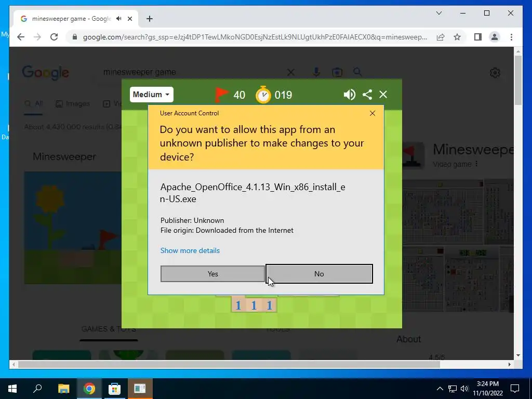Click the Minesweeper flower thumbnail
This screenshot has height=399, width=532.
73,228
